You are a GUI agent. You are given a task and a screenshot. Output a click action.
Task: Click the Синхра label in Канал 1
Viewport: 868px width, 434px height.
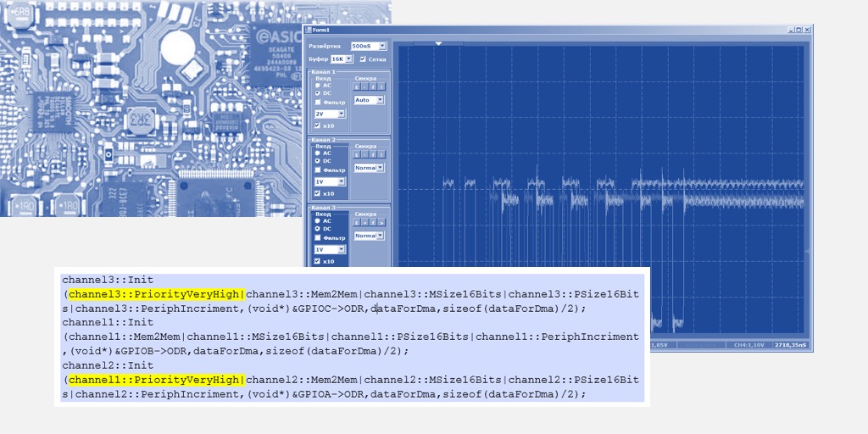tap(365, 78)
